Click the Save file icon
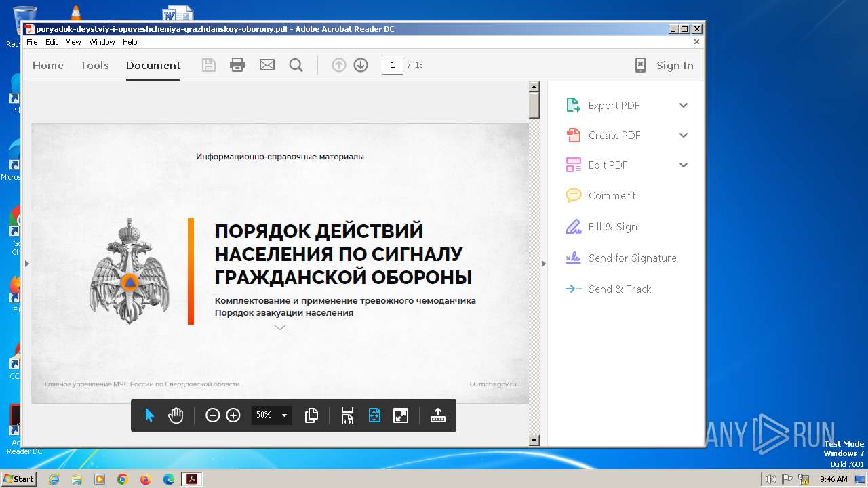 [209, 65]
